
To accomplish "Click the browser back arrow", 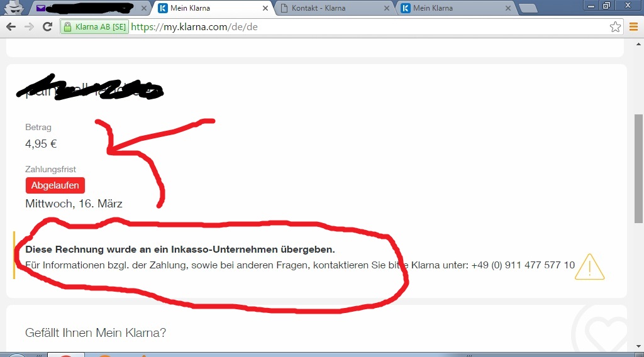I will [x=11, y=27].
